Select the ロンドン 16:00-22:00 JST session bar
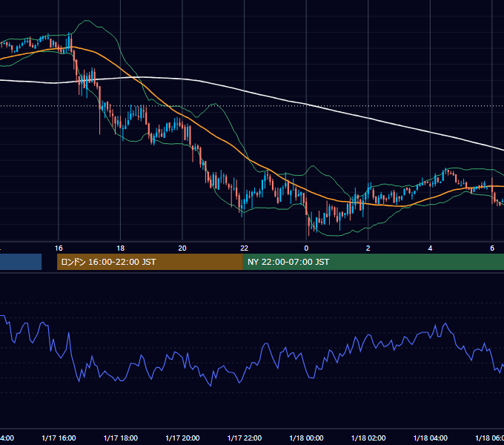 150,262
